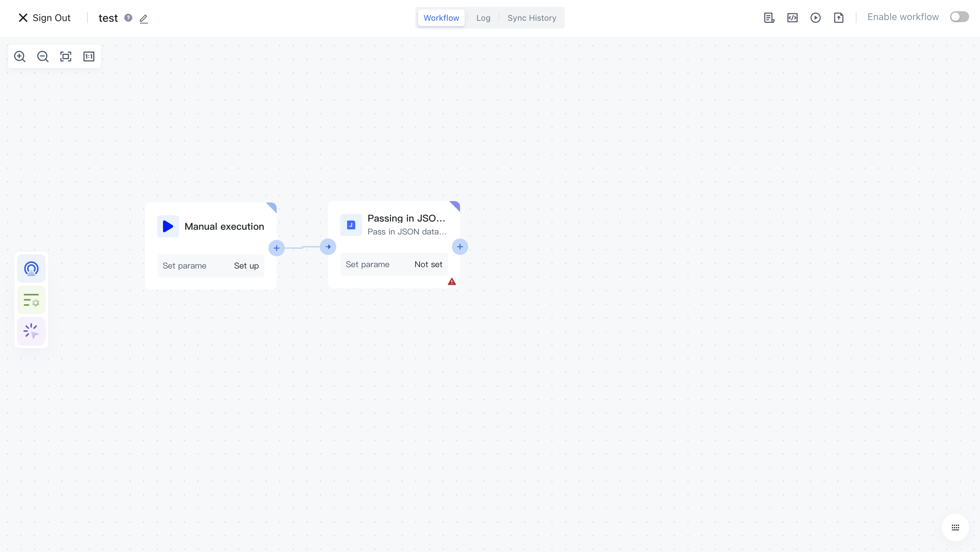Select the green settings-list node icon in left sidebar
Screen dimensions: 980x552
[31, 300]
